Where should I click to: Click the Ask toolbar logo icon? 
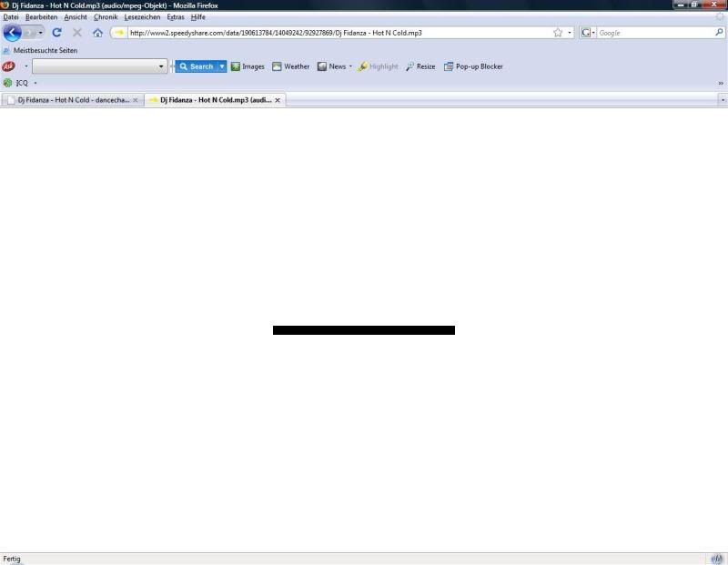[9, 66]
